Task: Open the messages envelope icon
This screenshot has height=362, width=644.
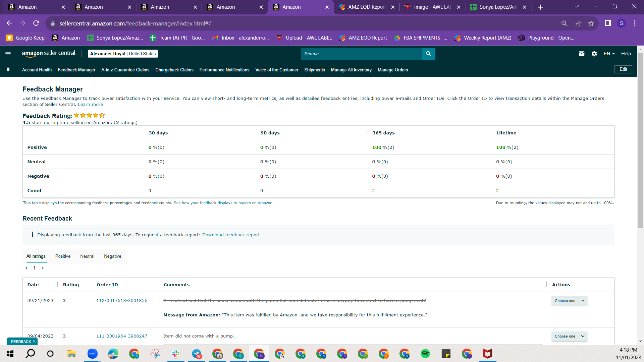Action: (x=582, y=54)
